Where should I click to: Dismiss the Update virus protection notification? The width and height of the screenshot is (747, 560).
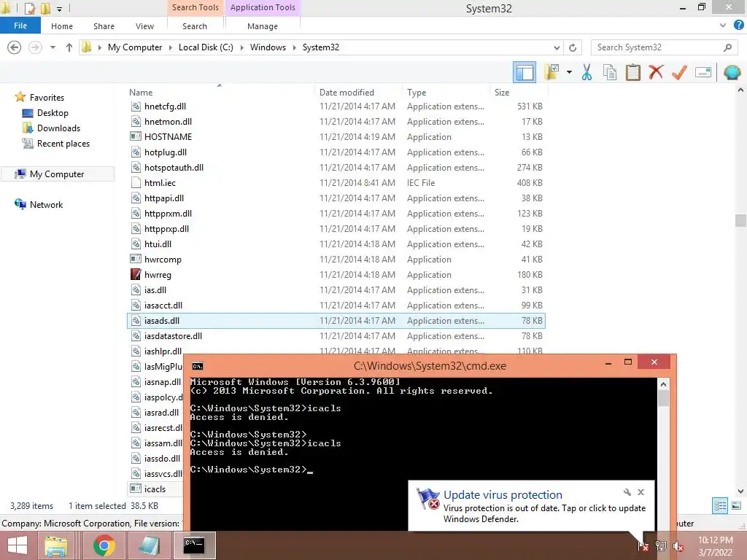pyautogui.click(x=640, y=492)
